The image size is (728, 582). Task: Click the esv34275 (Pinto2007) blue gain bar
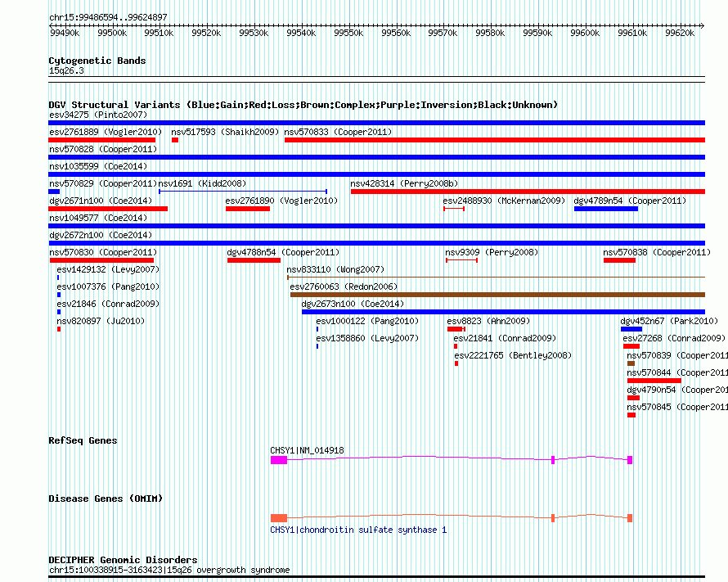coord(376,123)
